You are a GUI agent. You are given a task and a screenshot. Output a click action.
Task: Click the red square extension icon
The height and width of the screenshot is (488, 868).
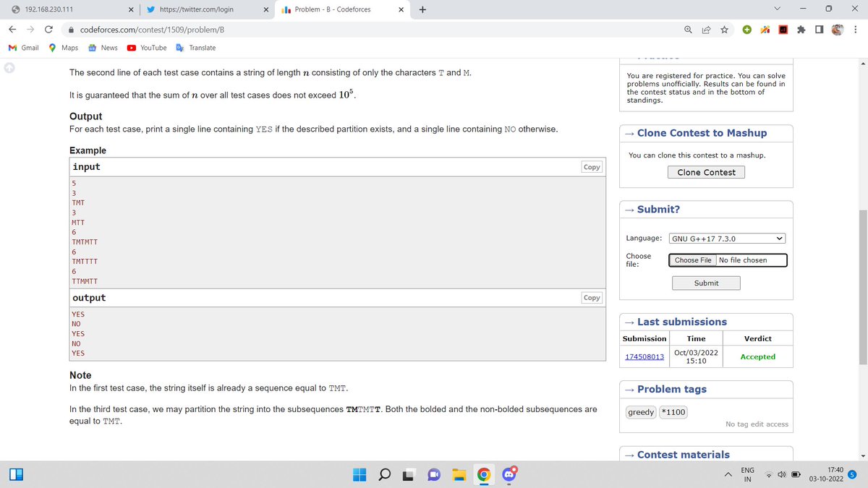tap(783, 29)
